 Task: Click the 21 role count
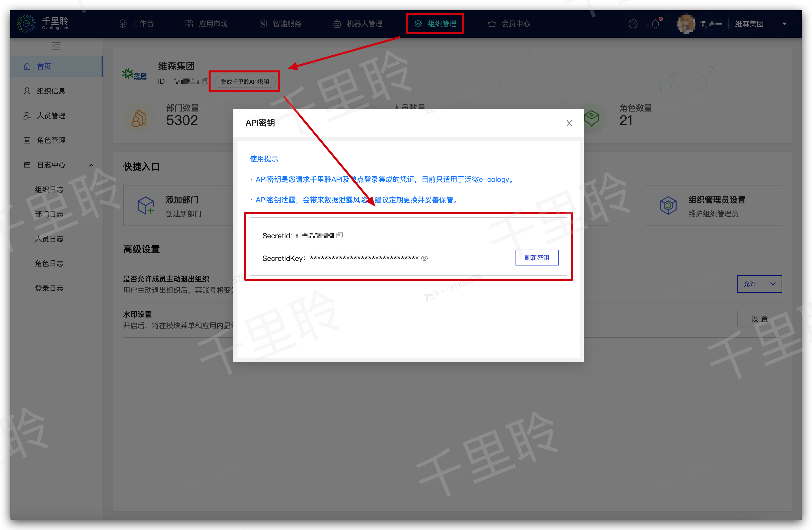[x=626, y=121]
